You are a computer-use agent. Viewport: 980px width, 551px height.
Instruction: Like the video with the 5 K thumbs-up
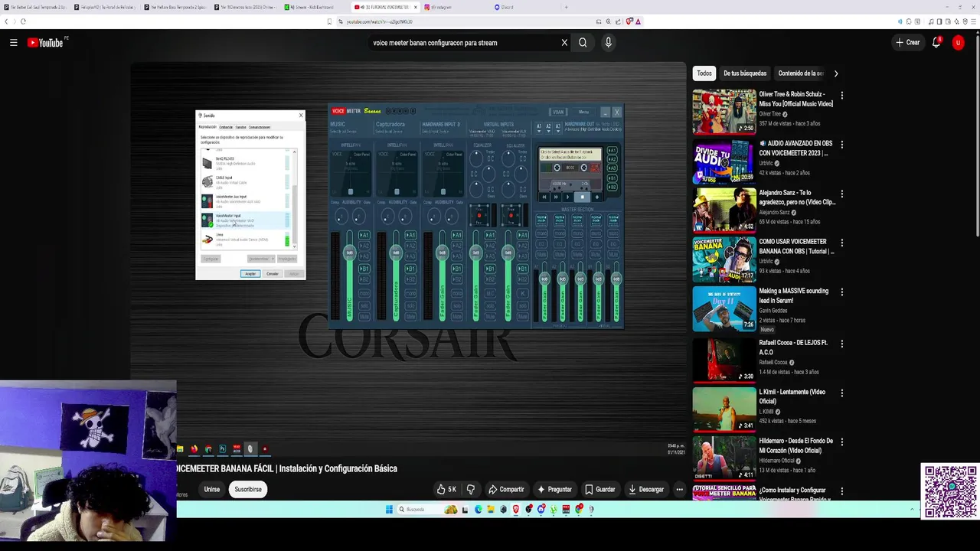(446, 489)
